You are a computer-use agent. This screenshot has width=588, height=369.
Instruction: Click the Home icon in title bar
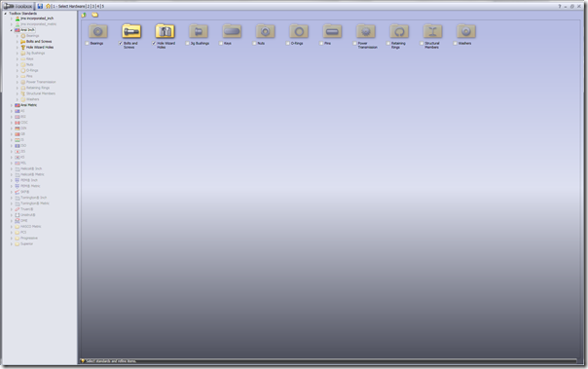(48, 6)
